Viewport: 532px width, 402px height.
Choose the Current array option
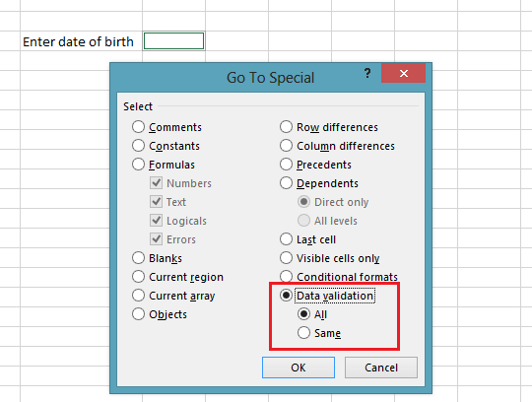coord(139,296)
